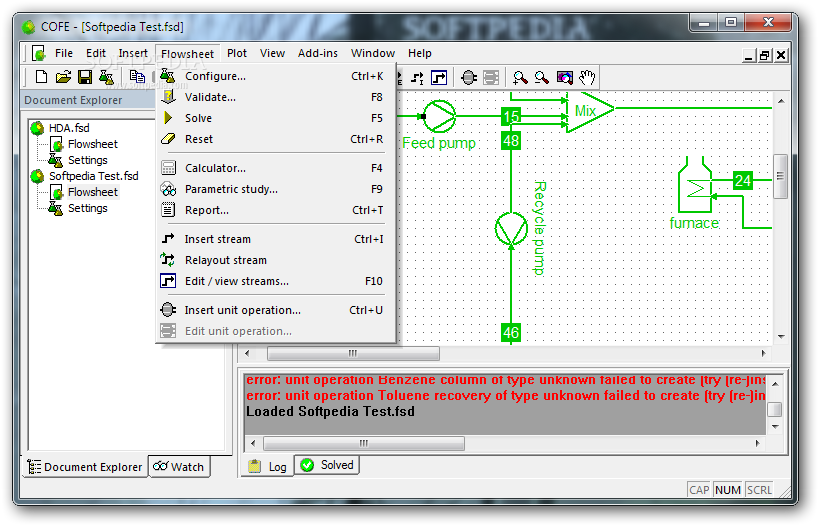
Task: Click the Relayout stream toolbar icon
Action: click(417, 78)
